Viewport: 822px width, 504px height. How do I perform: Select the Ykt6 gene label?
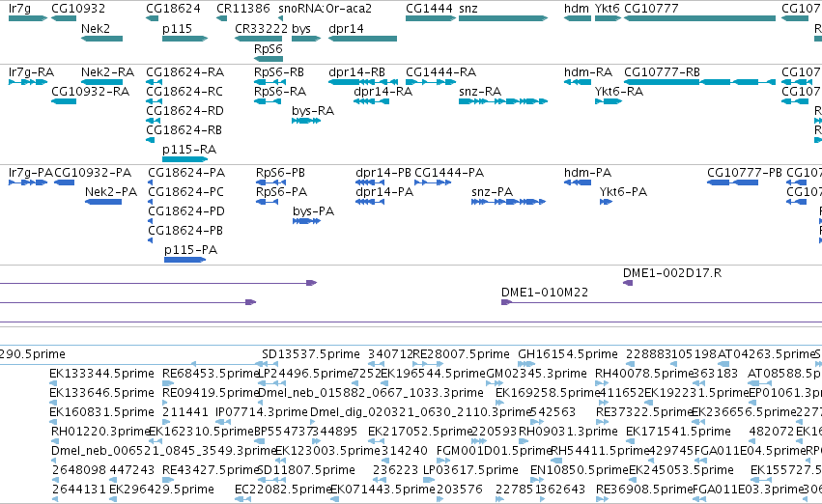tap(607, 9)
